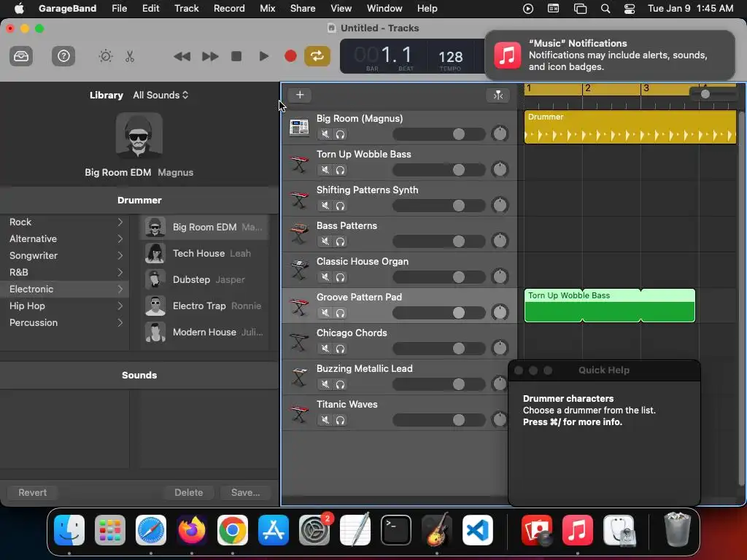Open the All Sounds library dropdown
747x560 pixels.
160,96
